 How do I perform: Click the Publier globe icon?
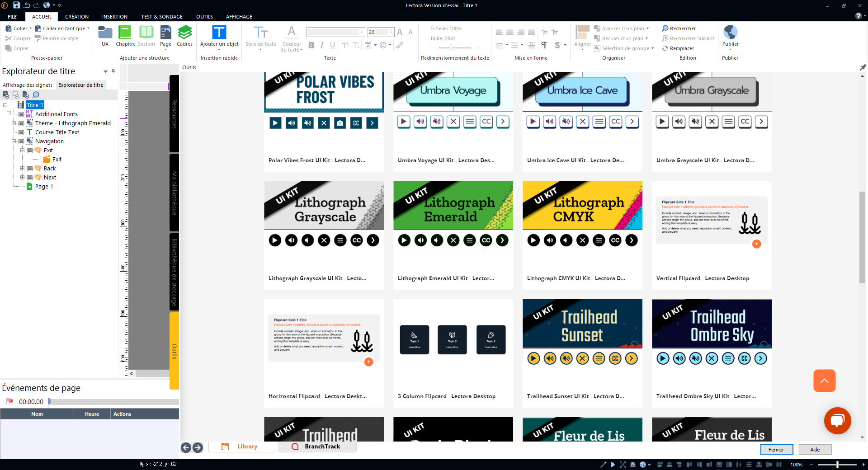[730, 33]
